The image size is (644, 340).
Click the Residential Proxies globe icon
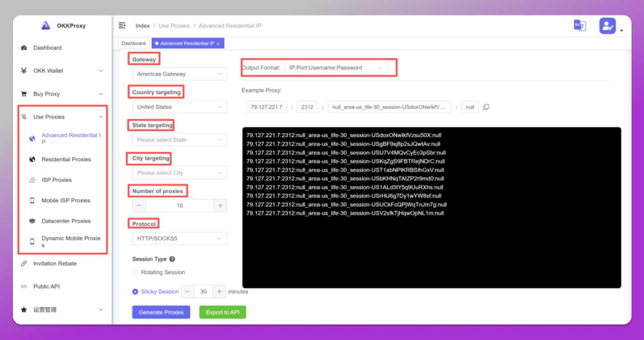pyautogui.click(x=32, y=159)
